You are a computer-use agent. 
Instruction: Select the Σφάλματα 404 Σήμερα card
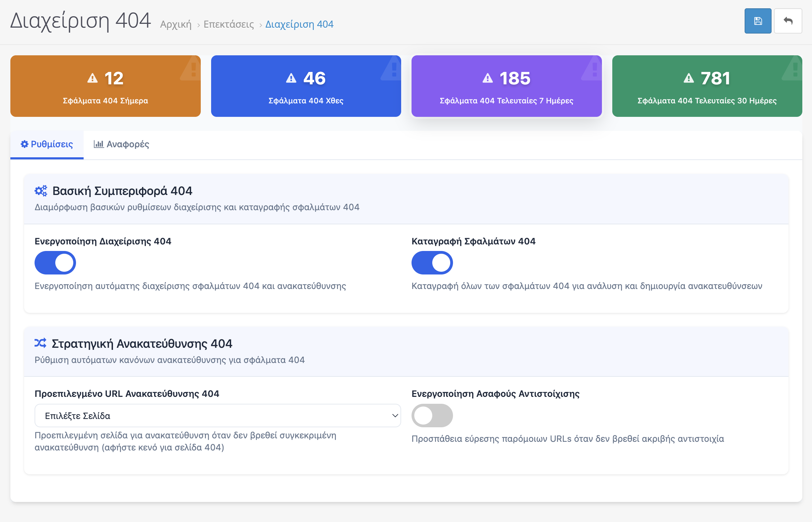click(x=105, y=86)
